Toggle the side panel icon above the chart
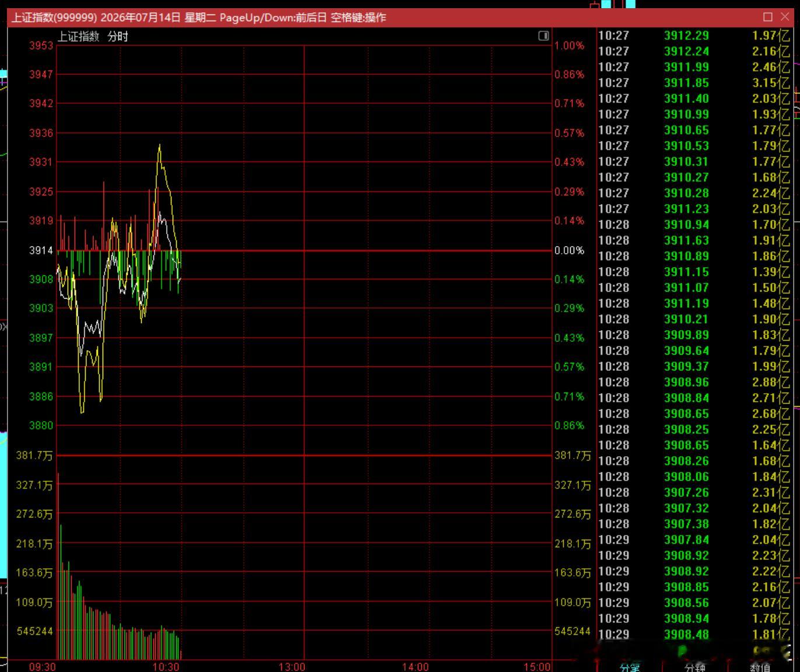 (543, 36)
